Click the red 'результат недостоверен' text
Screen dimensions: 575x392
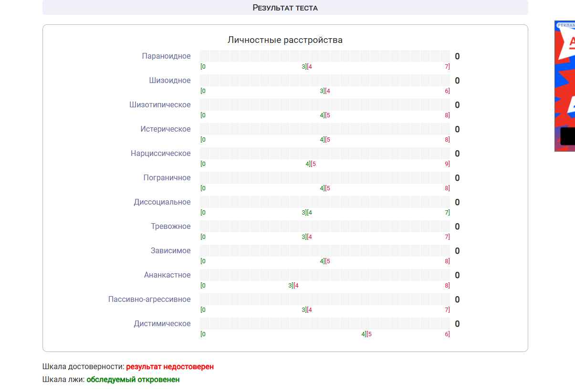point(170,367)
